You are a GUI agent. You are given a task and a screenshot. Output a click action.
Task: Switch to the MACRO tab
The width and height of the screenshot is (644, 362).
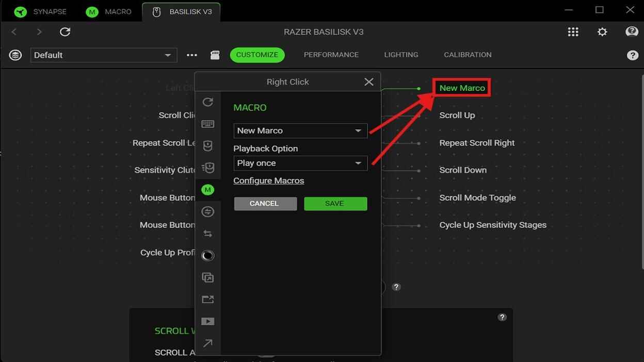pos(109,11)
